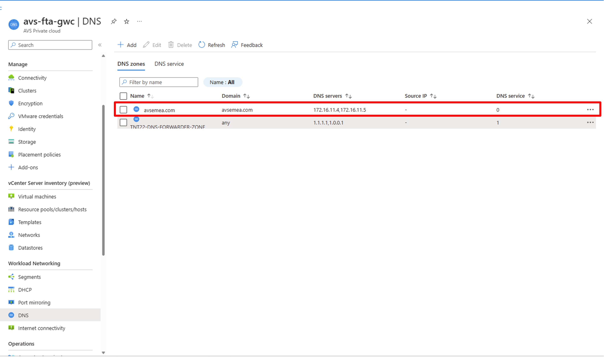Image resolution: width=604 pixels, height=364 pixels.
Task: Open the more options menu for avsemea.com
Action: (590, 110)
